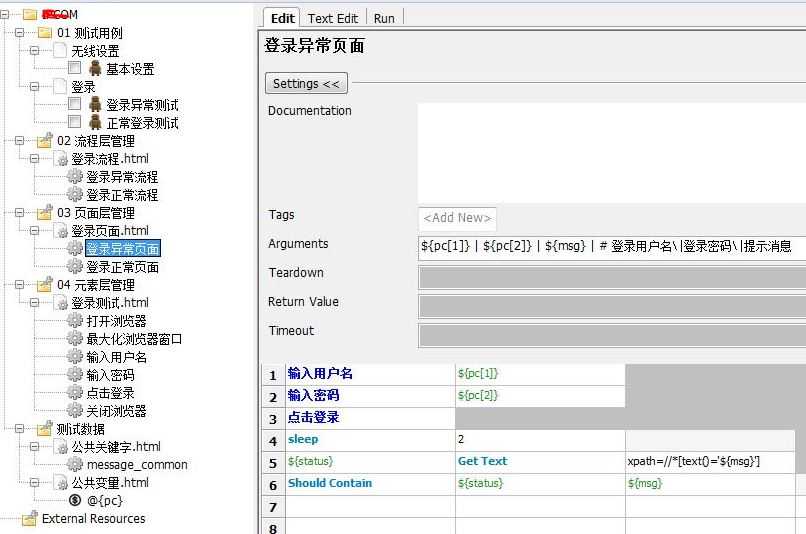This screenshot has height=534, width=806.
Task: Tick the checkbox for 登录异常测试
Action: (75, 104)
